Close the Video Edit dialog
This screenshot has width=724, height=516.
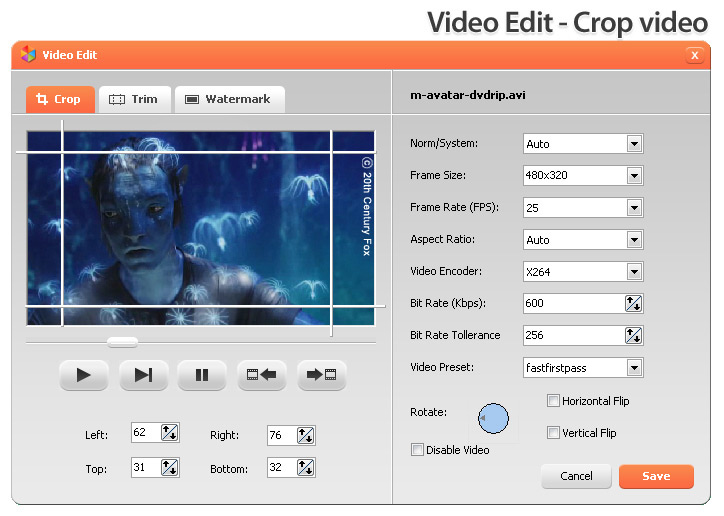[694, 55]
